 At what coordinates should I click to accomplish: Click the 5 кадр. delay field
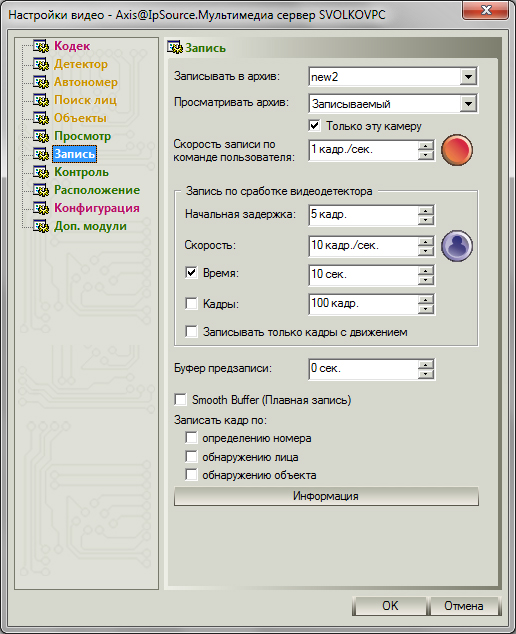363,215
